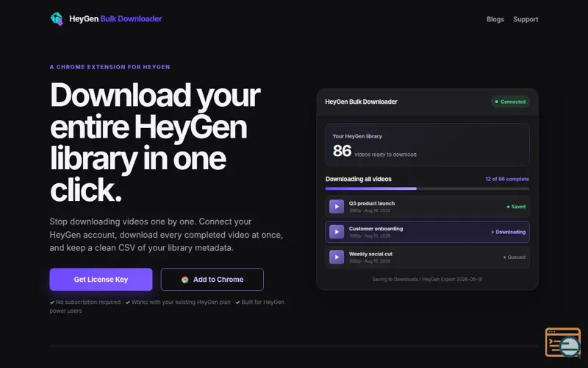Click the Get License Key button
Screen dimensions: 588x368
(101, 280)
